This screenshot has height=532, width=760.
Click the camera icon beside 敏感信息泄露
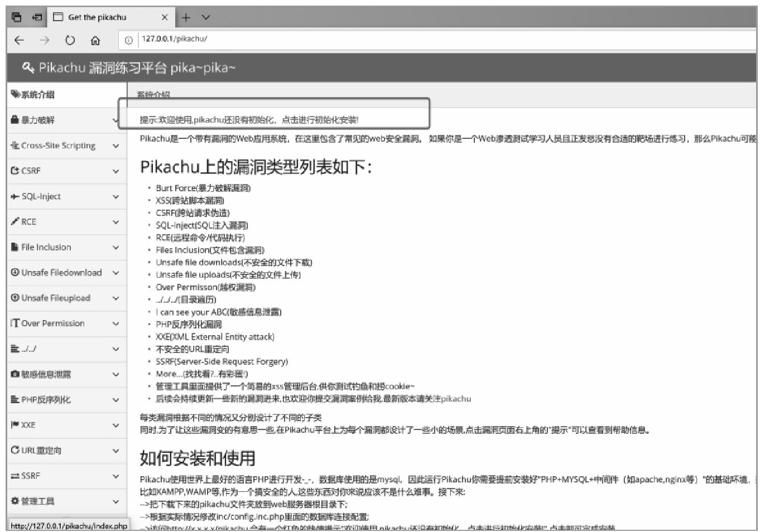pos(15,374)
